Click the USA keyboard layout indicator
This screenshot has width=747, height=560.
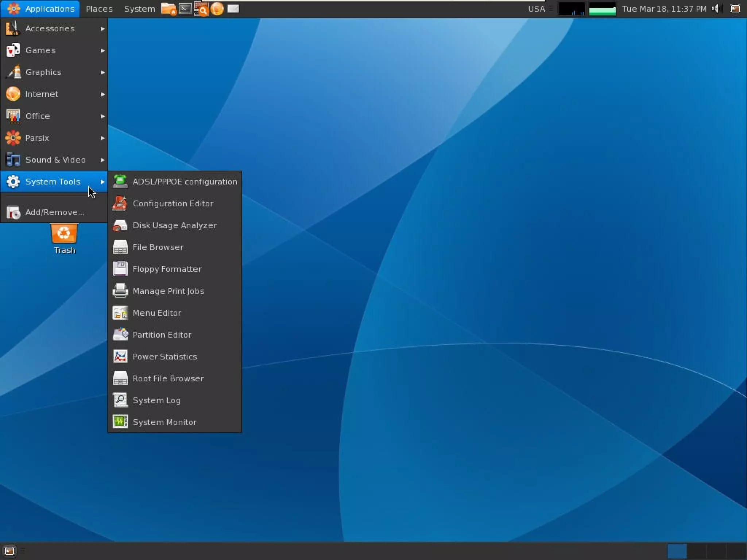[x=536, y=9]
